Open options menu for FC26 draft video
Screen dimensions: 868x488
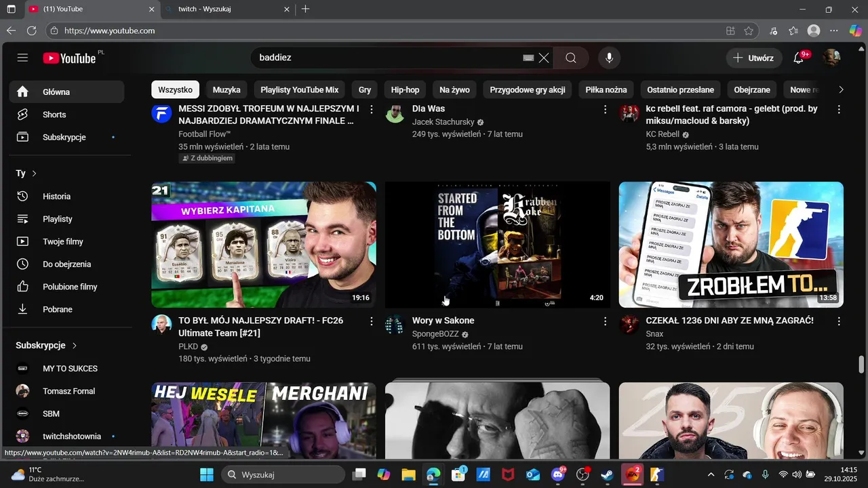[x=371, y=321]
